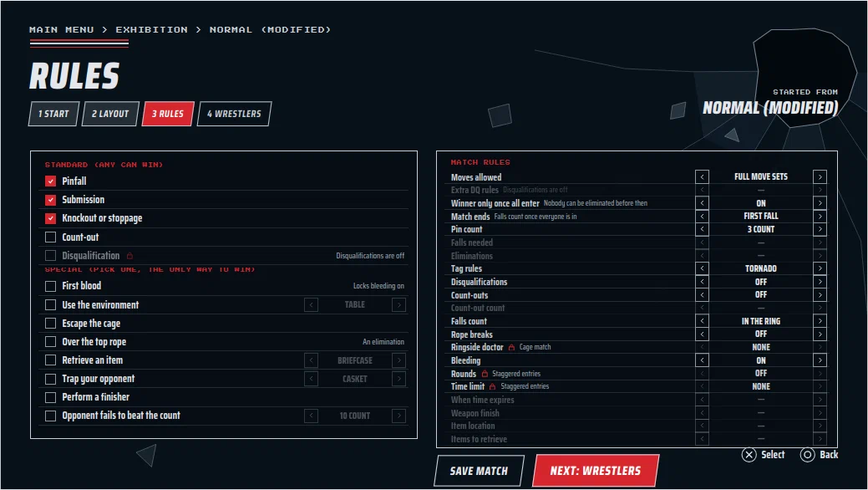
Task: Click right arrow for Tag rules
Action: 820,268
